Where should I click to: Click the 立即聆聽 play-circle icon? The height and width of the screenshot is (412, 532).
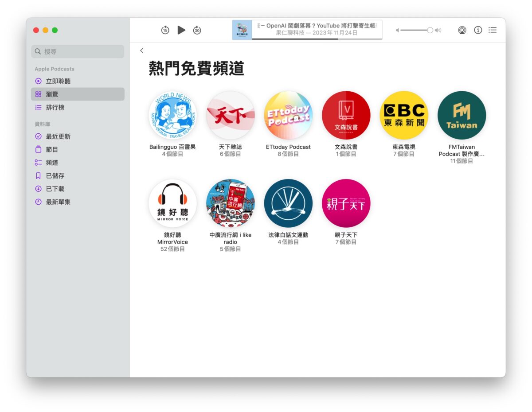38,81
